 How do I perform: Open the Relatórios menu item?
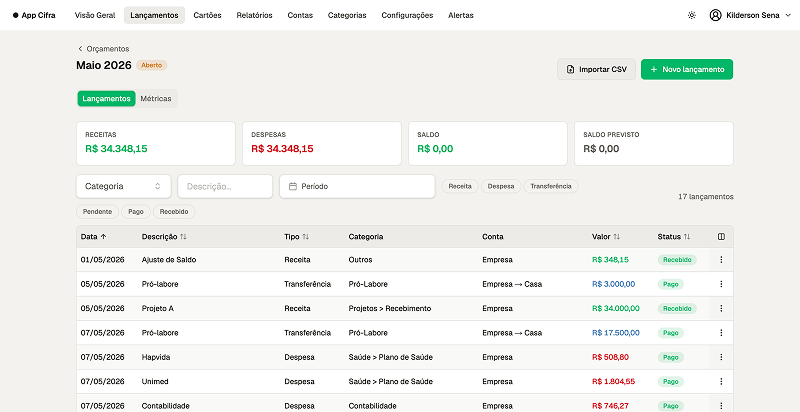(x=254, y=15)
